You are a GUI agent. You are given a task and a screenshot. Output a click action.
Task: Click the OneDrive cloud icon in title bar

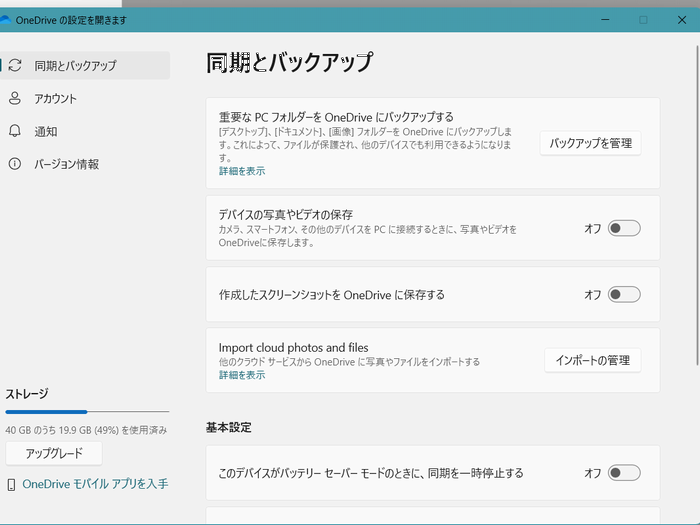click(5, 19)
